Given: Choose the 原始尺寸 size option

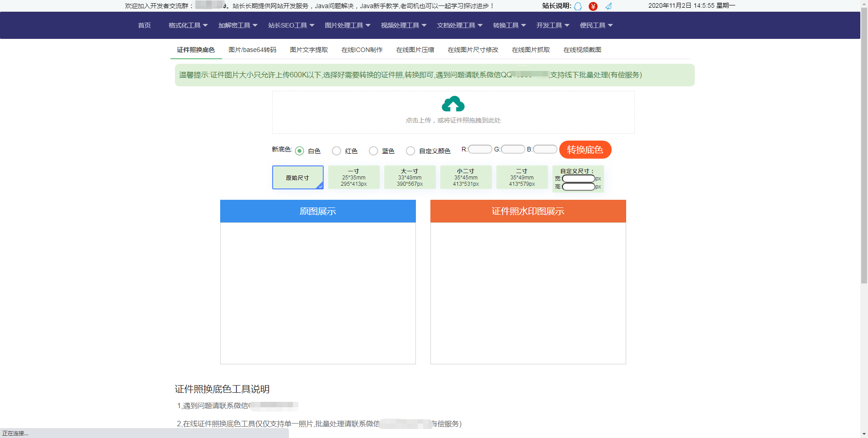Looking at the screenshot, I should click(298, 177).
